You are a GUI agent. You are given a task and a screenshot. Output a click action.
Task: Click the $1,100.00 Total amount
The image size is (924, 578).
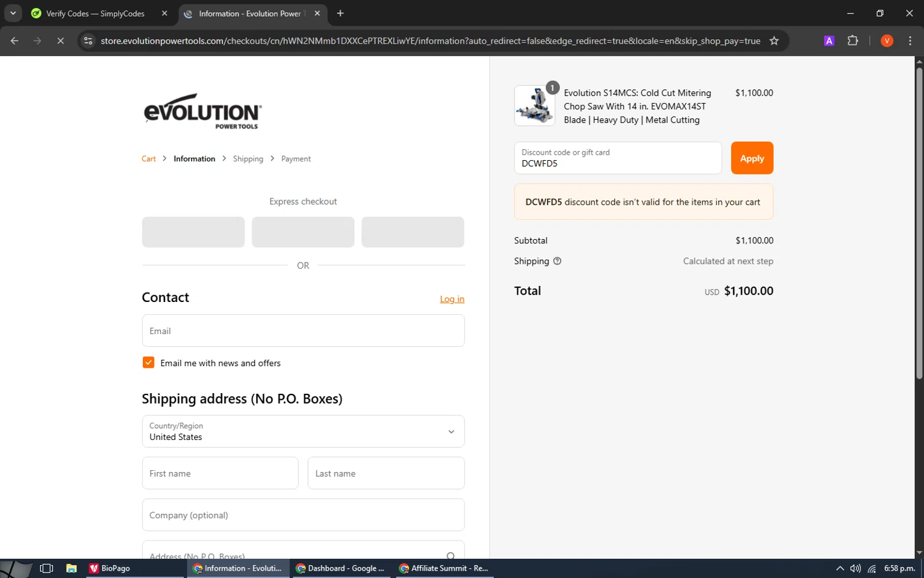[748, 291]
